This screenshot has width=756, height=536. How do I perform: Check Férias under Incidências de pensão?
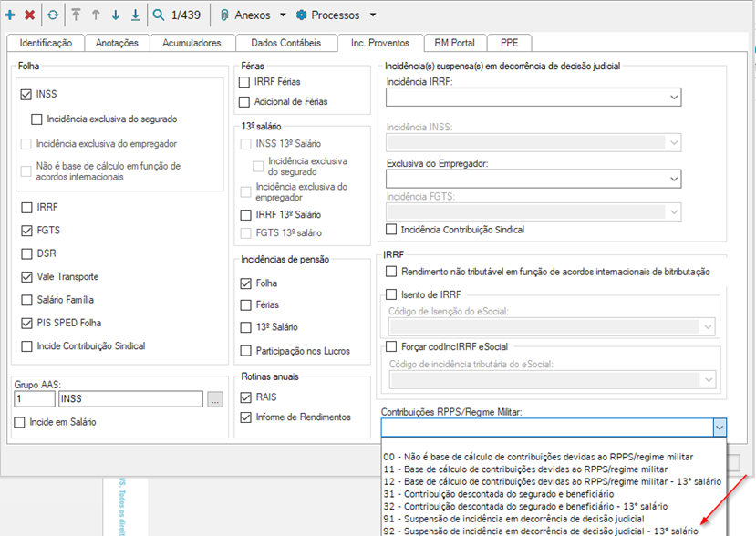click(x=245, y=305)
